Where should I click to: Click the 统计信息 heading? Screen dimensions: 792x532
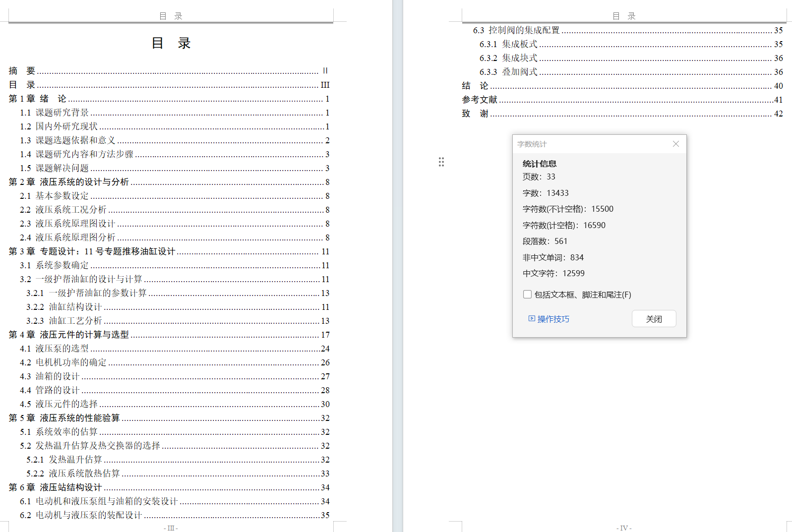click(540, 164)
